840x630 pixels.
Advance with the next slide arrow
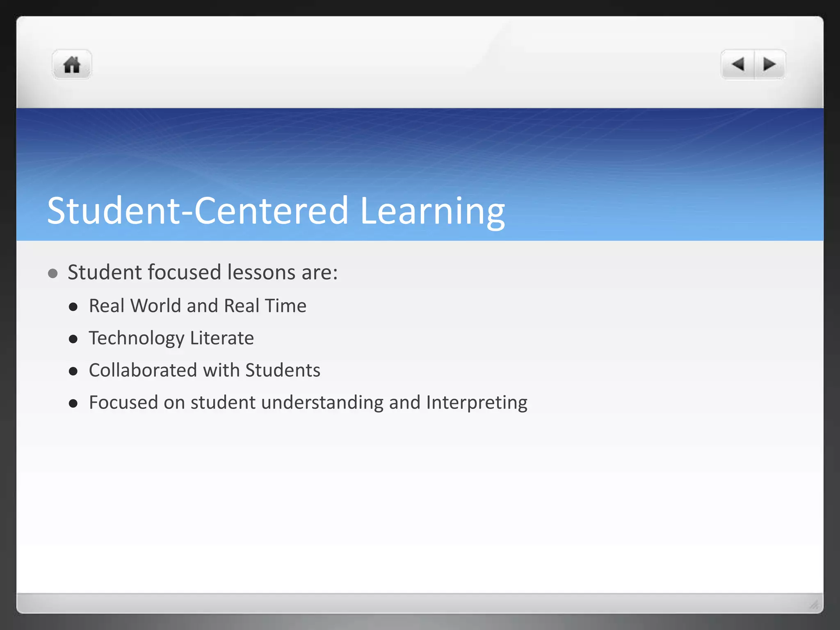770,64
